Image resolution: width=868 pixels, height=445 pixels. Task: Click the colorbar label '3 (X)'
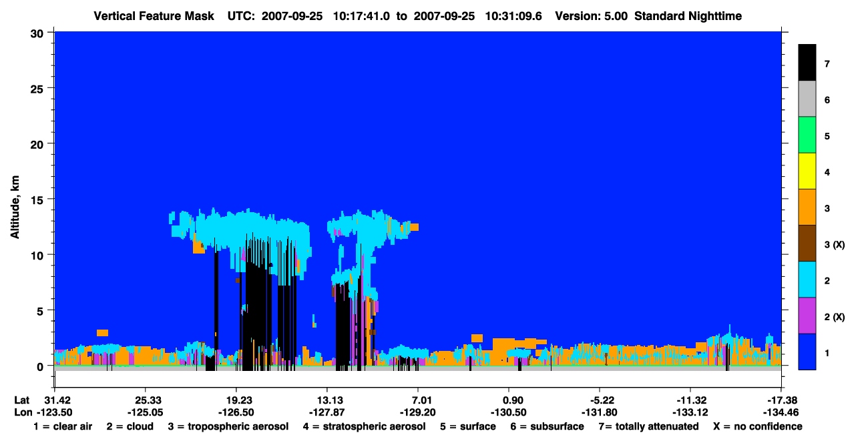click(x=835, y=244)
